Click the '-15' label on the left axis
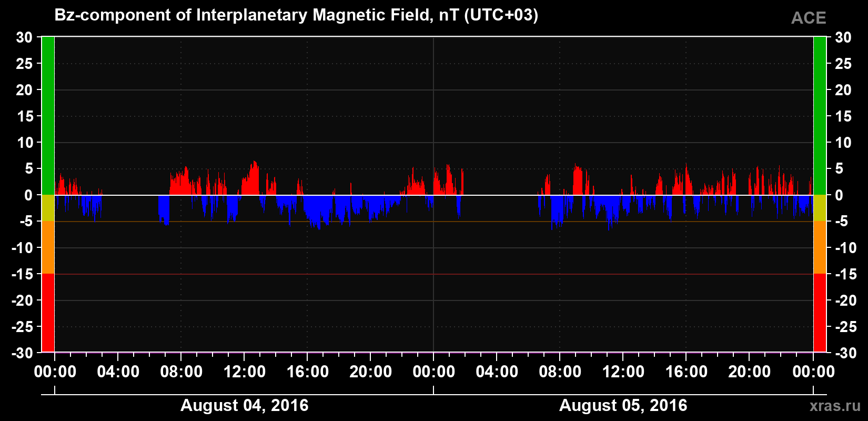868x421 pixels. 22,274
